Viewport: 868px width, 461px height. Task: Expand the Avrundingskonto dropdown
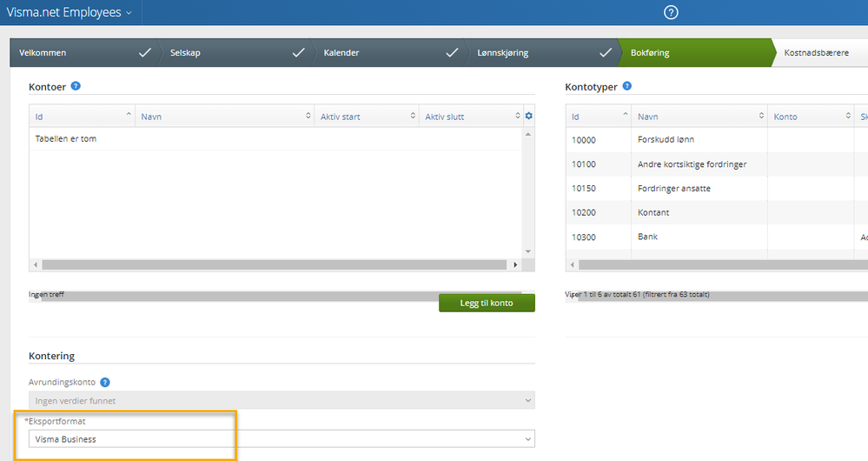click(282, 400)
